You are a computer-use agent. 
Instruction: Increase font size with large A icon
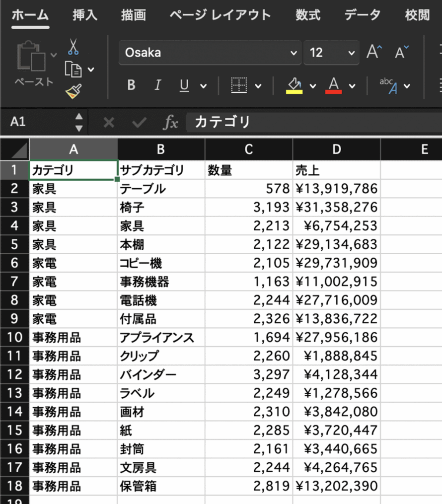point(374,52)
